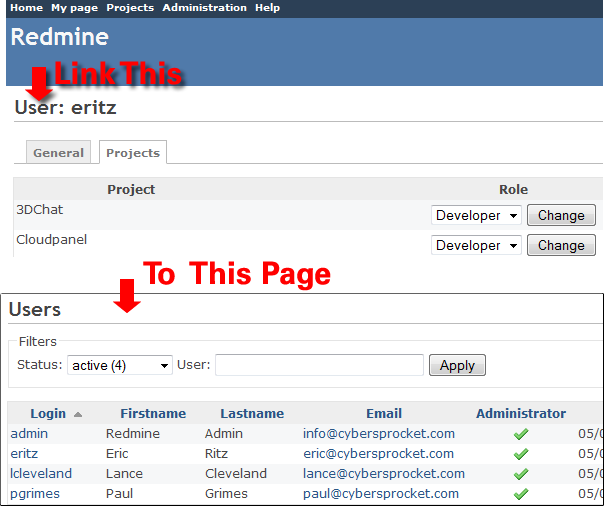Toggle the Login sort arrow icon
Image resolution: width=604 pixels, height=506 pixels.
[x=78, y=414]
